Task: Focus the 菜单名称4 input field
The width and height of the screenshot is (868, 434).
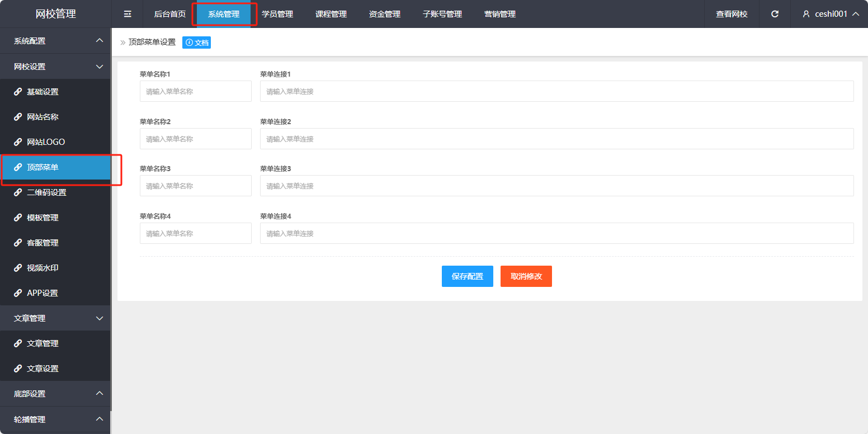Action: tap(196, 233)
